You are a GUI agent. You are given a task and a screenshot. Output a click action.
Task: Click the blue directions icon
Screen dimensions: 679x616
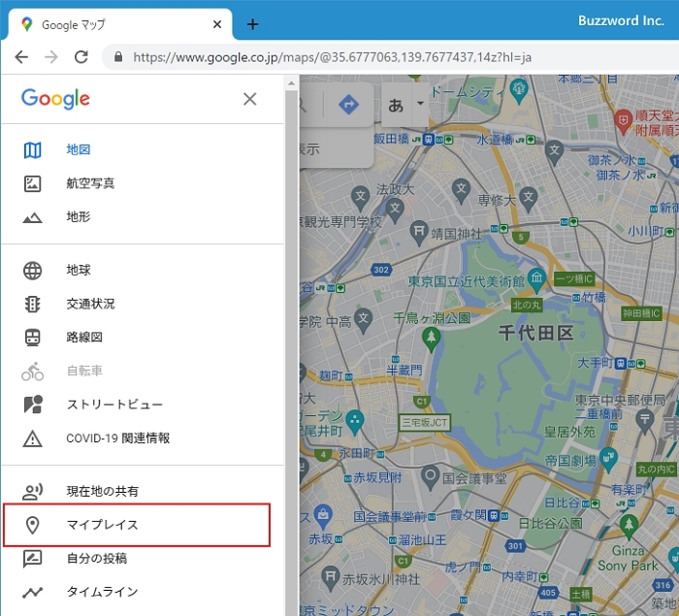tap(347, 105)
